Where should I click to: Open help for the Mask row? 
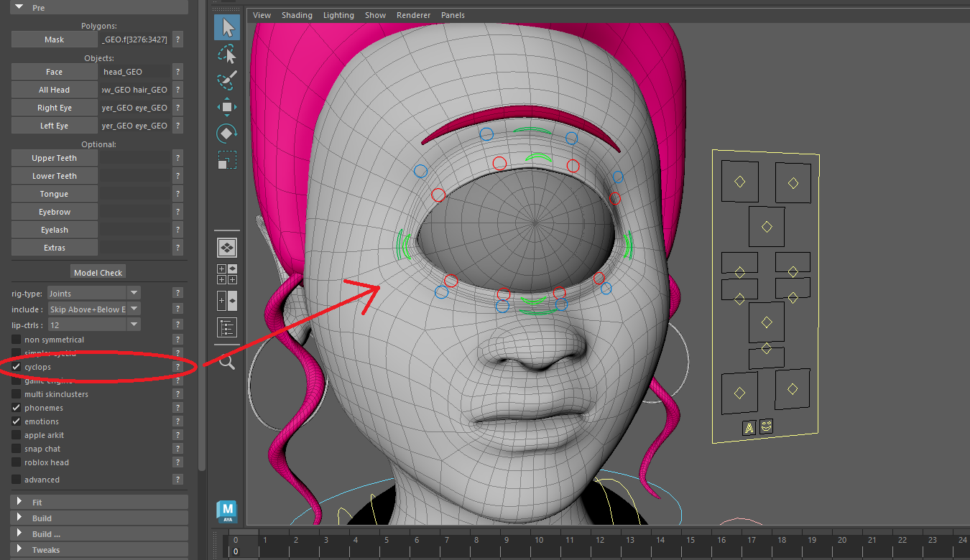[x=177, y=39]
